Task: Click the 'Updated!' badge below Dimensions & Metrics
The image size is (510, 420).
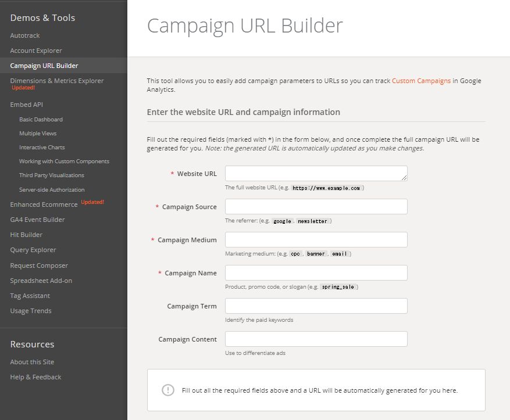Action: (23, 88)
